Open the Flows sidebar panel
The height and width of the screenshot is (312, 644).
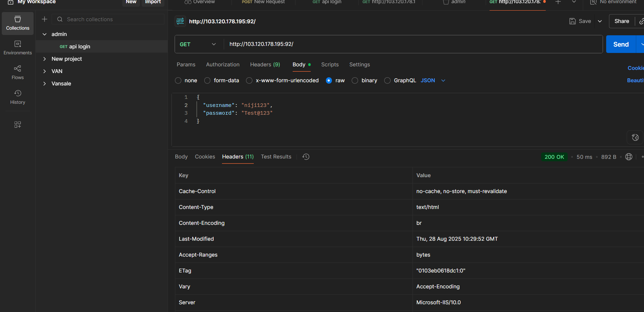point(18,72)
